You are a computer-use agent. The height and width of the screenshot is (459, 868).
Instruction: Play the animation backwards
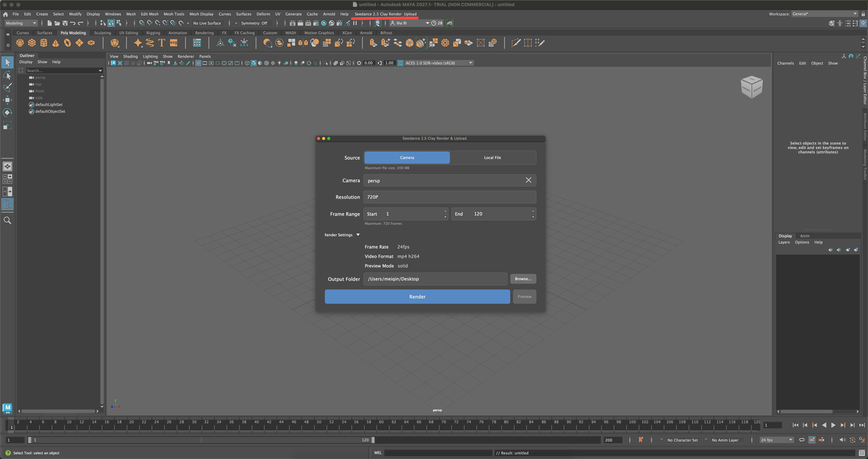[x=824, y=425]
